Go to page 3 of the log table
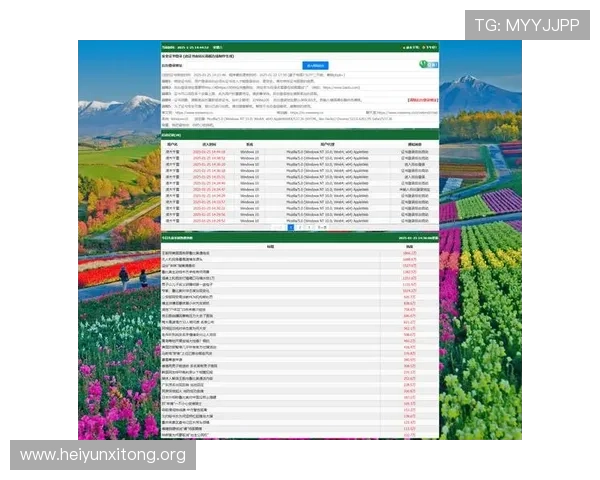Image resolution: width=600 pixels, height=480 pixels. [x=309, y=227]
